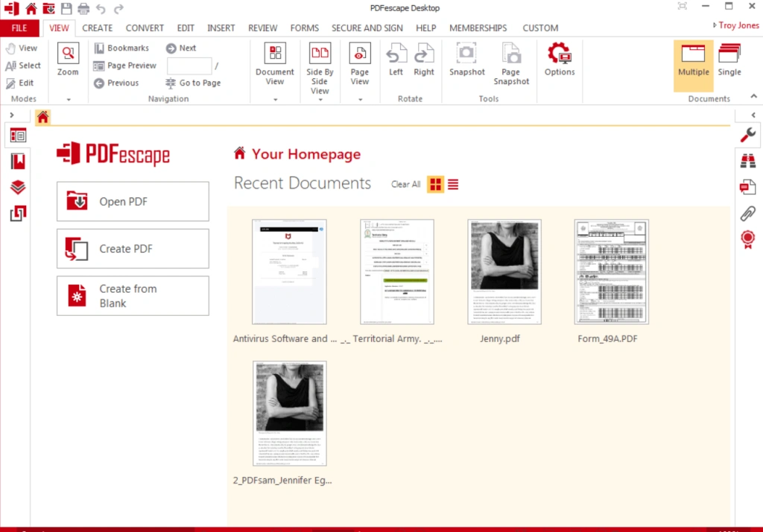This screenshot has height=532, width=763.
Task: Redo the last action
Action: 118,8
